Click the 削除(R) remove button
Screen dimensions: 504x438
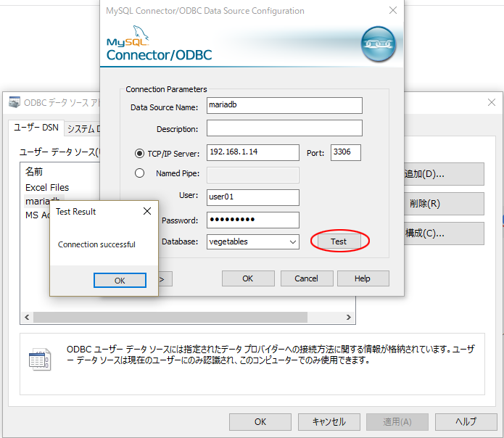coord(443,204)
